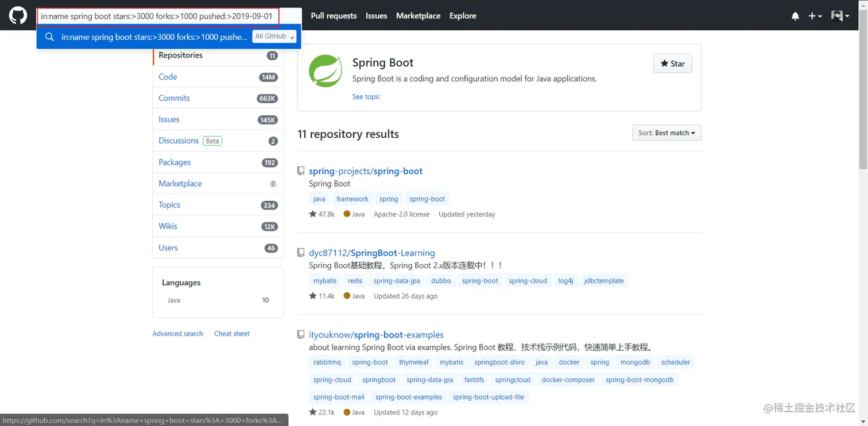Click the 22.1k stargazers count
The image size is (868, 426).
click(326, 412)
